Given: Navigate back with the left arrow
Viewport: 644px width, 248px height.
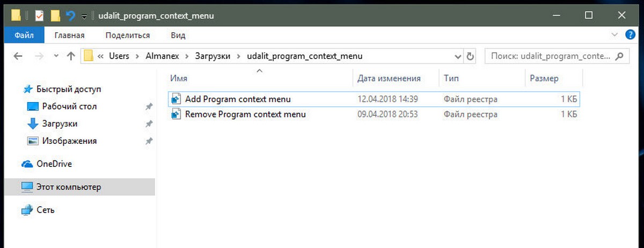Looking at the screenshot, I should [x=18, y=56].
